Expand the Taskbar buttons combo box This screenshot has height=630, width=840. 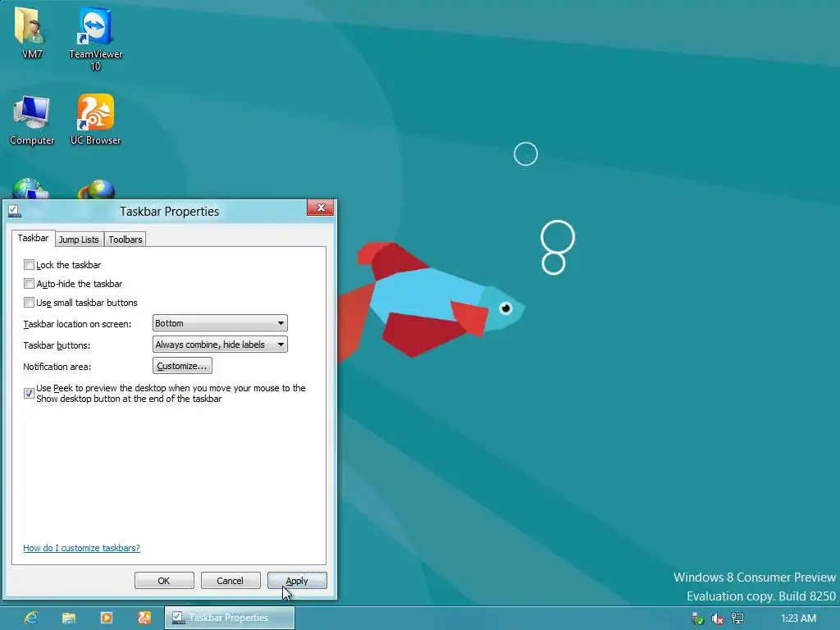pos(220,345)
